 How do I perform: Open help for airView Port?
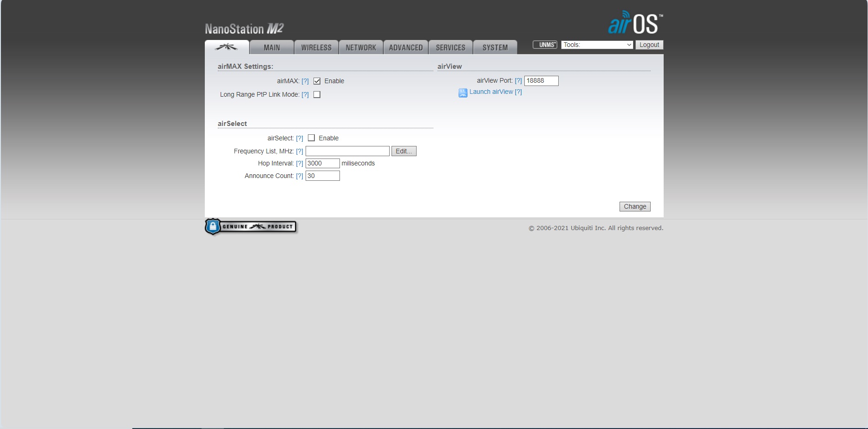[518, 80]
